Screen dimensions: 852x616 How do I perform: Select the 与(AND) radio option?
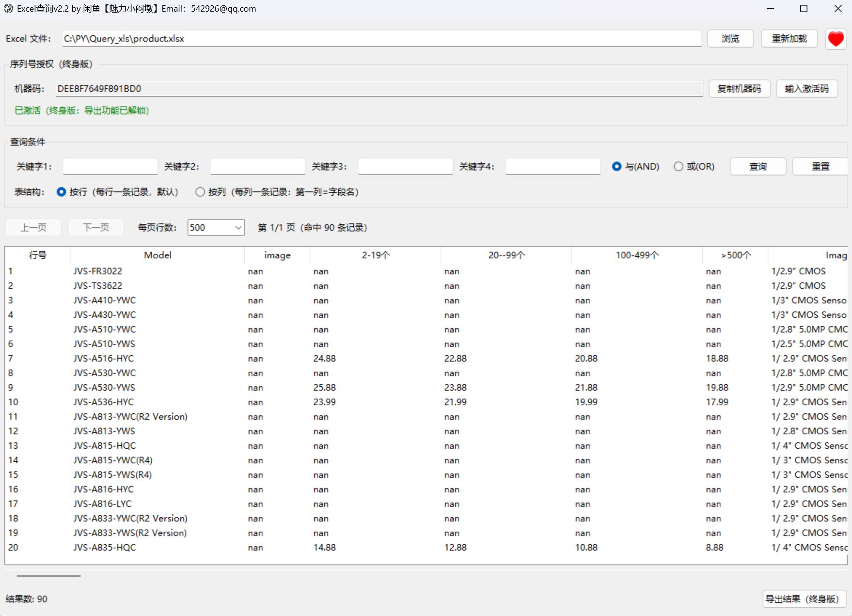[616, 167]
